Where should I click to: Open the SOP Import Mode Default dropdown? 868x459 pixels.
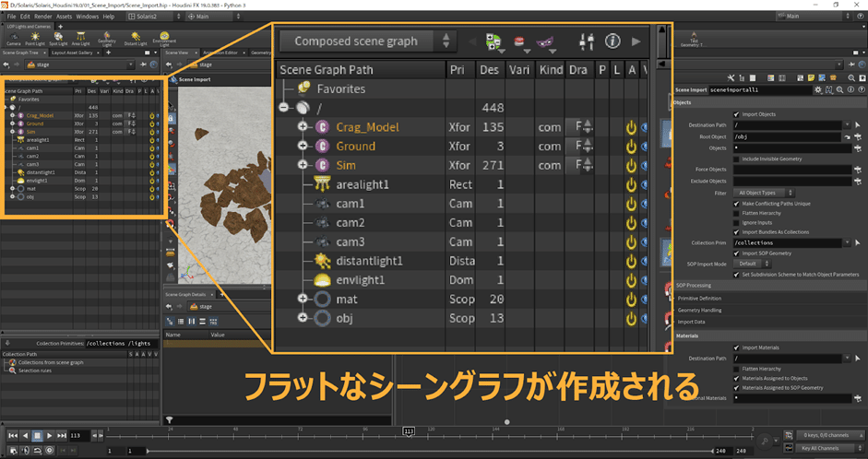pos(752,264)
